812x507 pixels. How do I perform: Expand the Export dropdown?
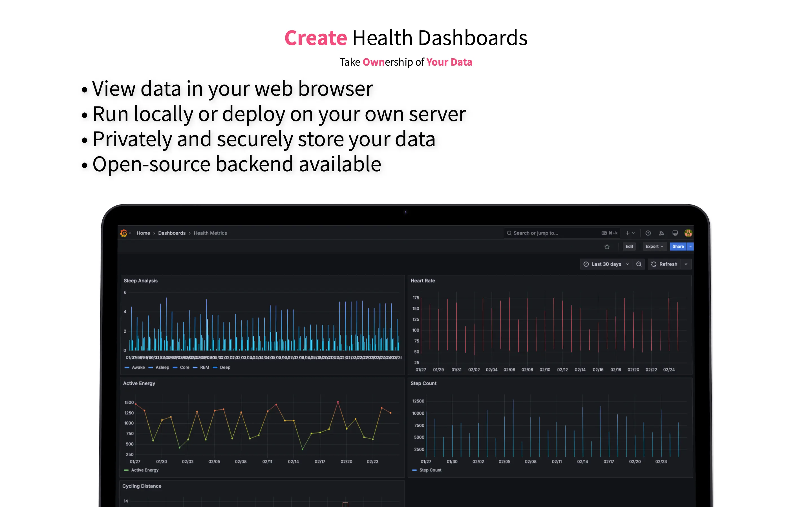[654, 246]
